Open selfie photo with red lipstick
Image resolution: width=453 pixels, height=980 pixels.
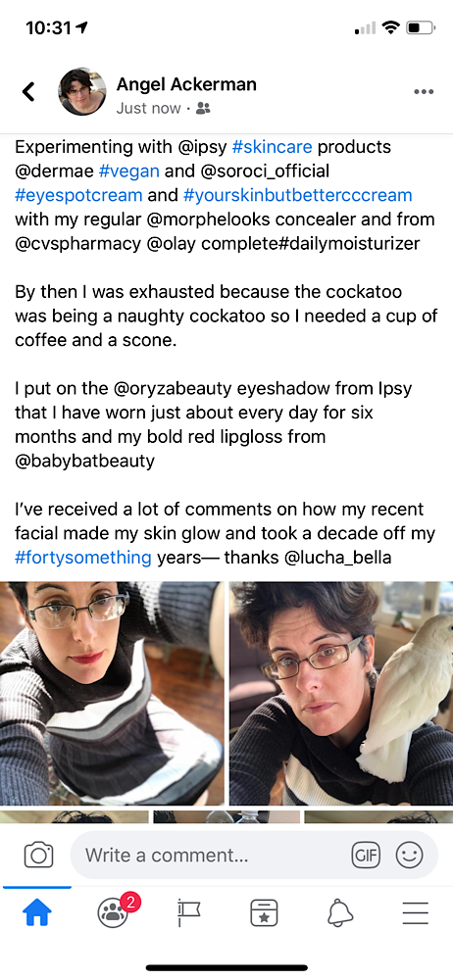click(112, 693)
